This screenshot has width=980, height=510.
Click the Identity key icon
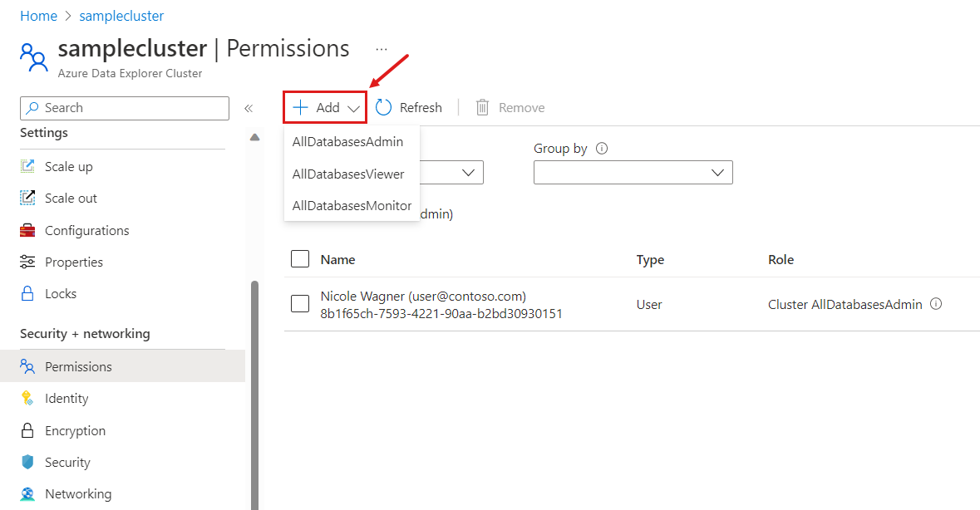(28, 399)
